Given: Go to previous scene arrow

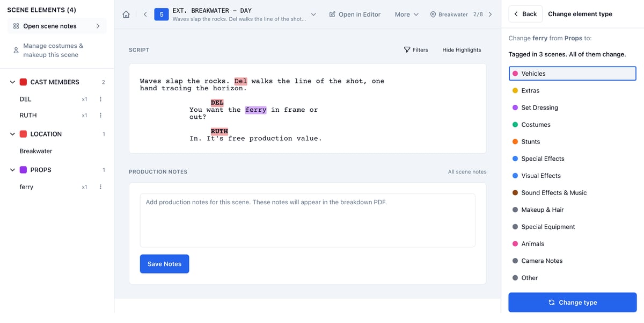Looking at the screenshot, I should click(145, 15).
